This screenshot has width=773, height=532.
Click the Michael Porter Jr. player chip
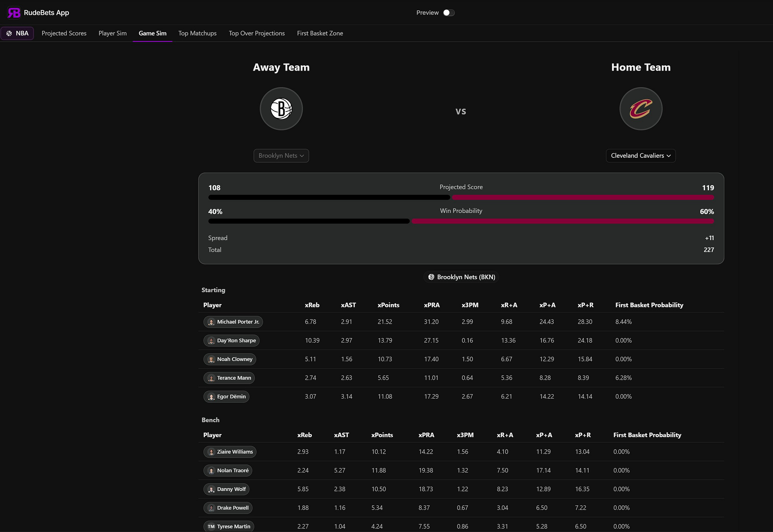pos(233,322)
